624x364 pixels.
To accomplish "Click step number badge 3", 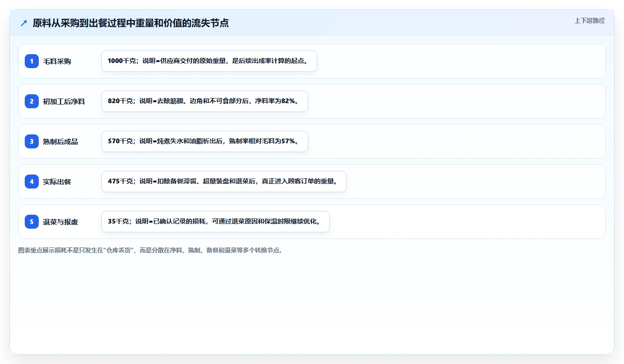I will (x=32, y=141).
